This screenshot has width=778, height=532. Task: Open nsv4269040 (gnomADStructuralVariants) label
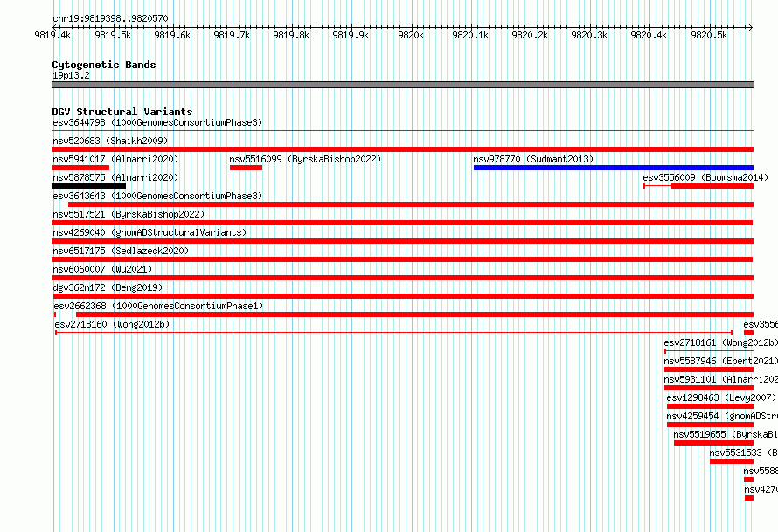pos(149,232)
